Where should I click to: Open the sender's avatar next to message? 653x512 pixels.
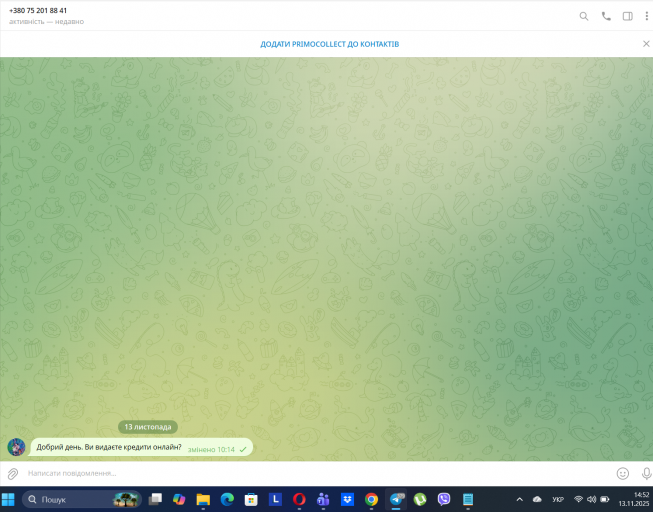[16, 447]
